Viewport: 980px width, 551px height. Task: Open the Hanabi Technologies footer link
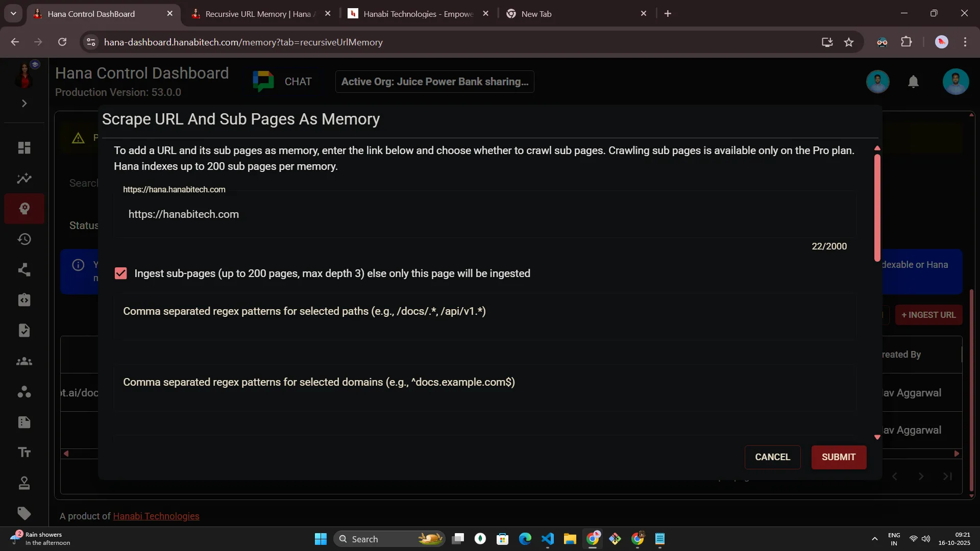(x=156, y=516)
